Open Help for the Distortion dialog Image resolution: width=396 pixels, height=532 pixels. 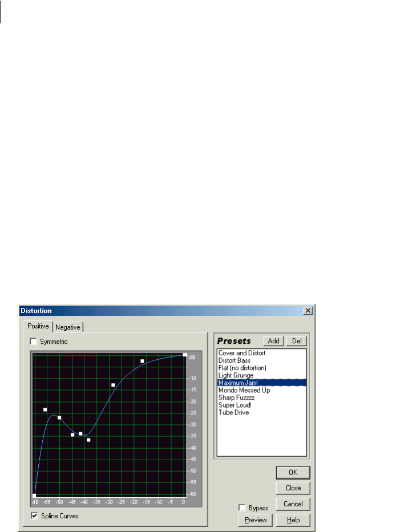tap(293, 520)
